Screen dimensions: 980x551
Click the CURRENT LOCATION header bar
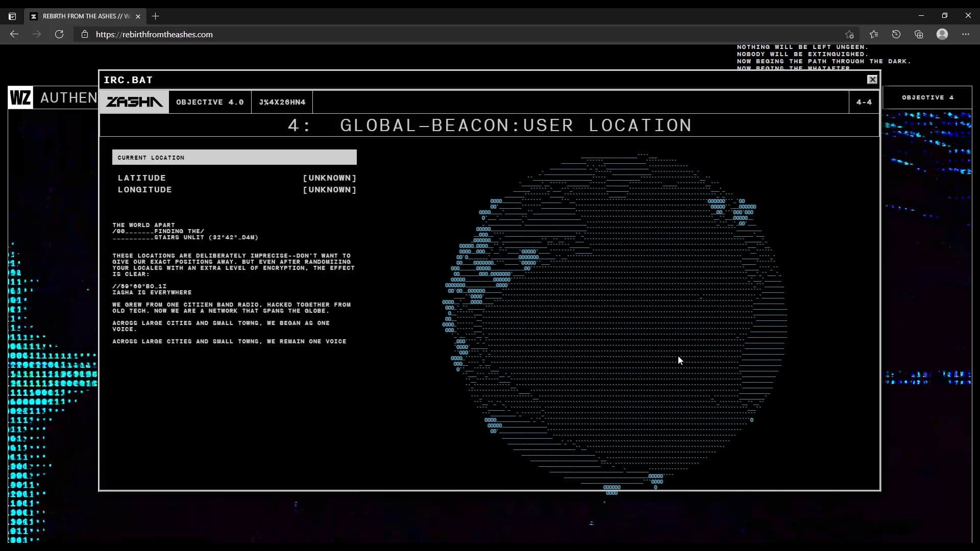[234, 157]
